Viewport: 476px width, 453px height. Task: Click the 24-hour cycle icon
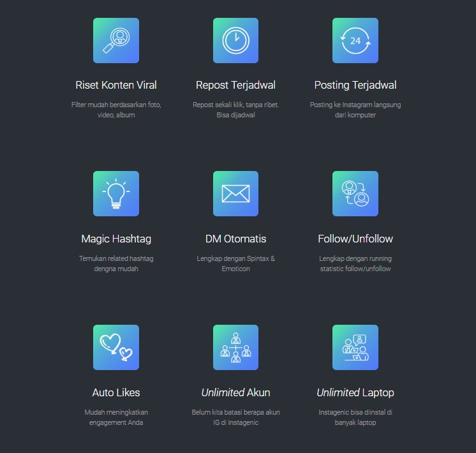point(355,40)
